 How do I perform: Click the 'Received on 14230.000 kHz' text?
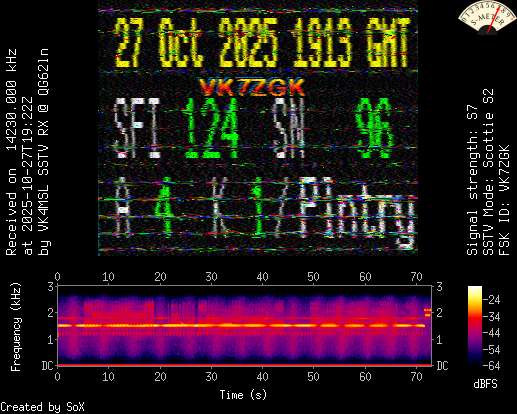click(x=11, y=152)
